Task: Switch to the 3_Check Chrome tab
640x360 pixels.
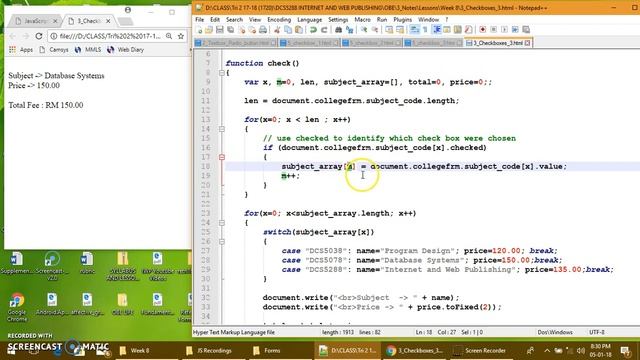Action: [89, 21]
